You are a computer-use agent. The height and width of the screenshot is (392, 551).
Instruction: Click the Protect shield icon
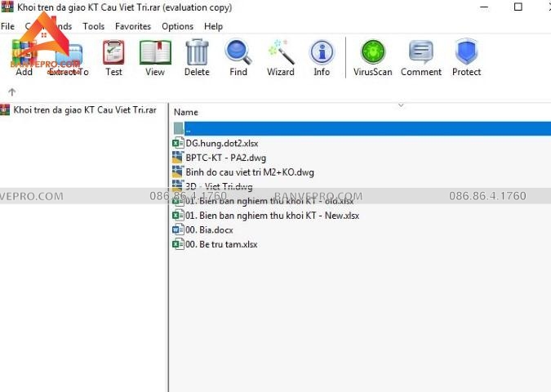pos(466,52)
